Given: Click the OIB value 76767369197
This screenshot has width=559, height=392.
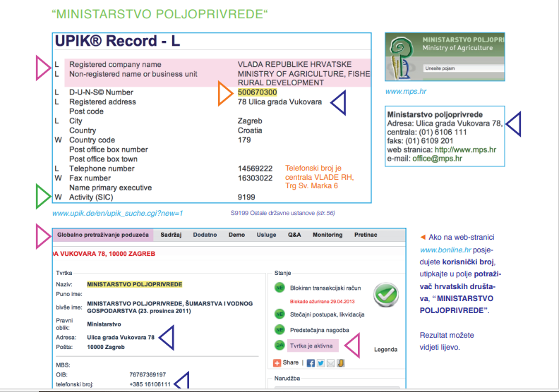Looking at the screenshot, I should 148,374.
